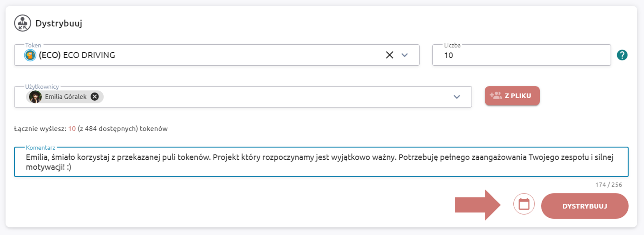Click the add-users icon on Z PLIKU
Screen dimensions: 644x235
click(x=496, y=95)
